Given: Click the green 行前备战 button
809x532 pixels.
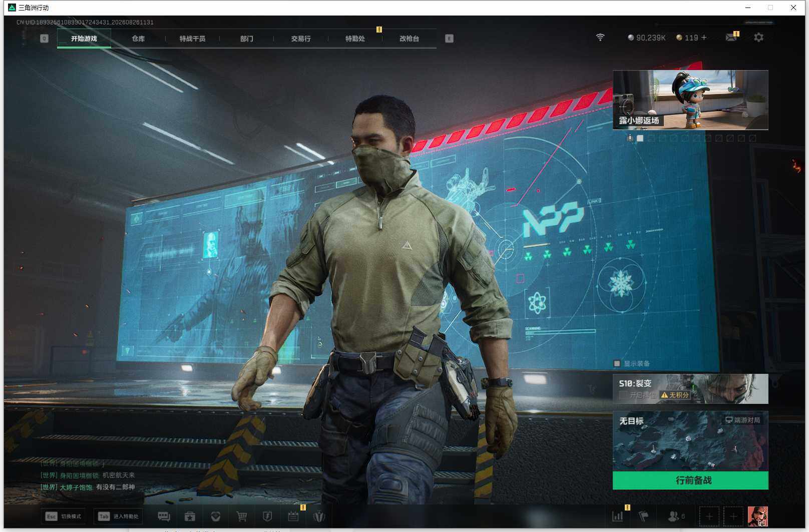Looking at the screenshot, I should click(690, 480).
